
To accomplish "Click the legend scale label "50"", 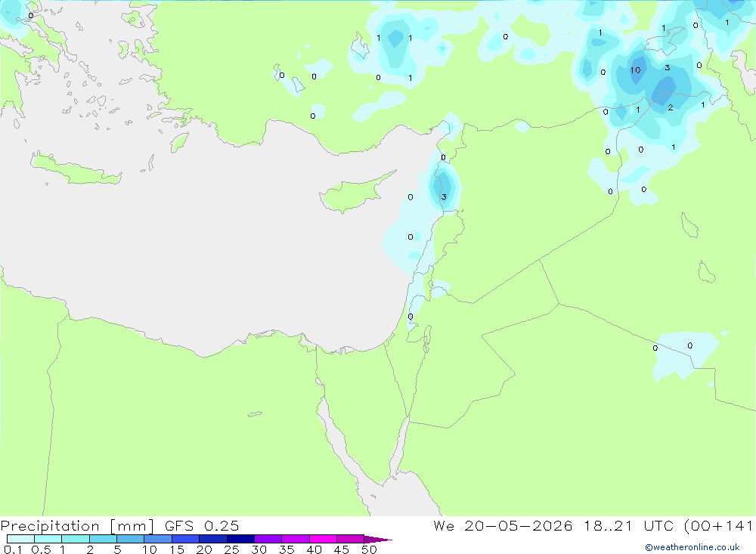I will [369, 549].
